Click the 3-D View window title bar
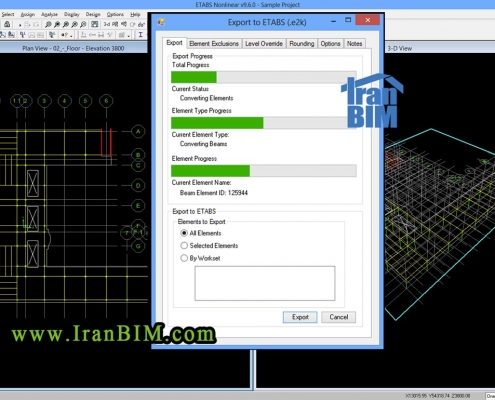This screenshot has height=400, width=495. [440, 48]
